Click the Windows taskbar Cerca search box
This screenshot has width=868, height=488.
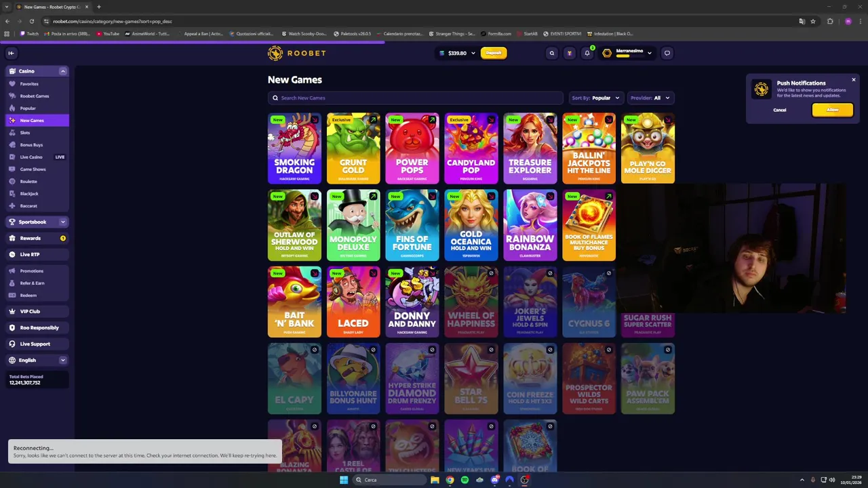(x=389, y=480)
